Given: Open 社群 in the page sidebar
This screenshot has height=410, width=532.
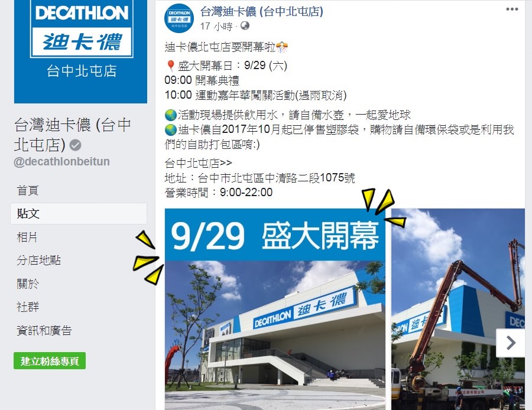Looking at the screenshot, I should 28,307.
